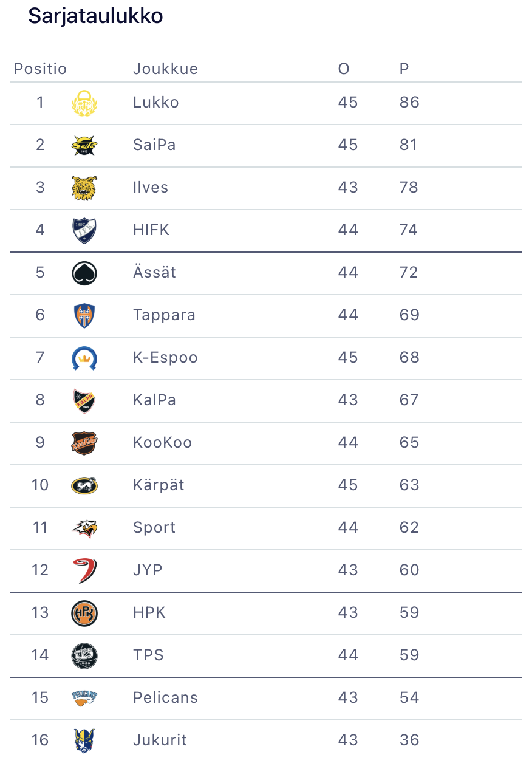This screenshot has width=532, height=769.
Task: Click the Lukko team logo
Action: click(84, 103)
